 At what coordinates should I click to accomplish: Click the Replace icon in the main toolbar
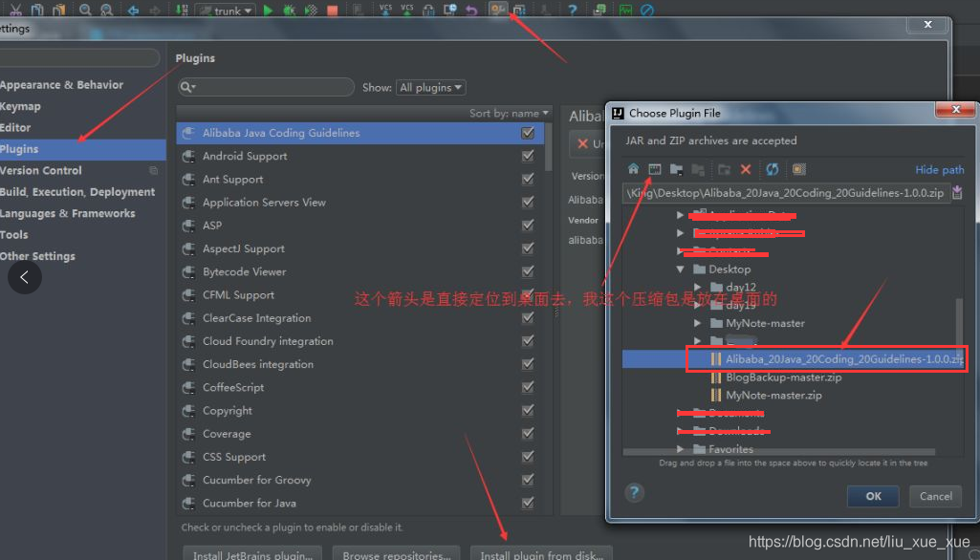pyautogui.click(x=107, y=10)
